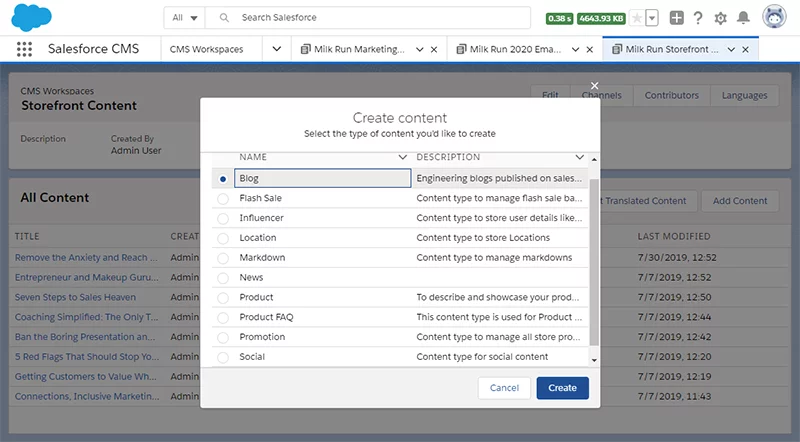
Task: Select the Product radio button
Action: click(x=223, y=298)
